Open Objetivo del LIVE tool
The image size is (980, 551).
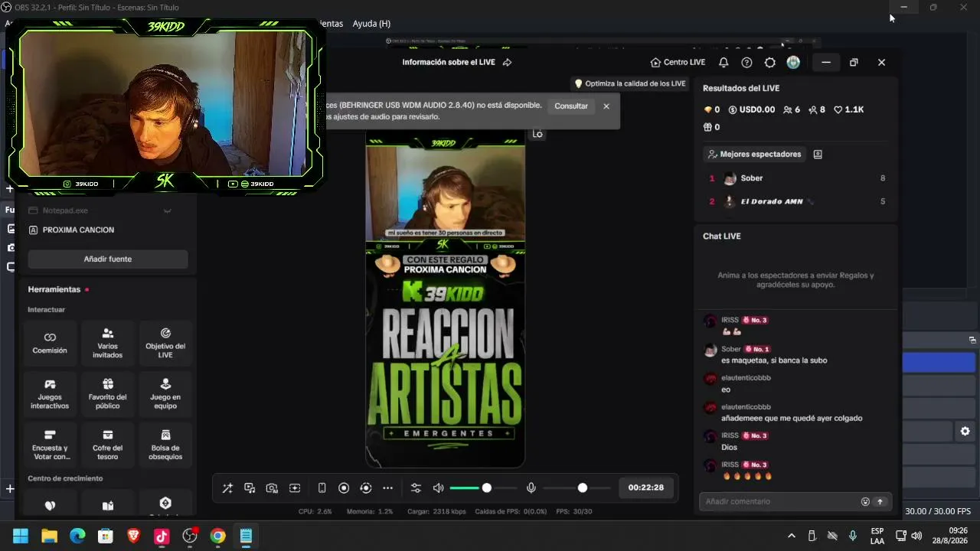coord(165,343)
